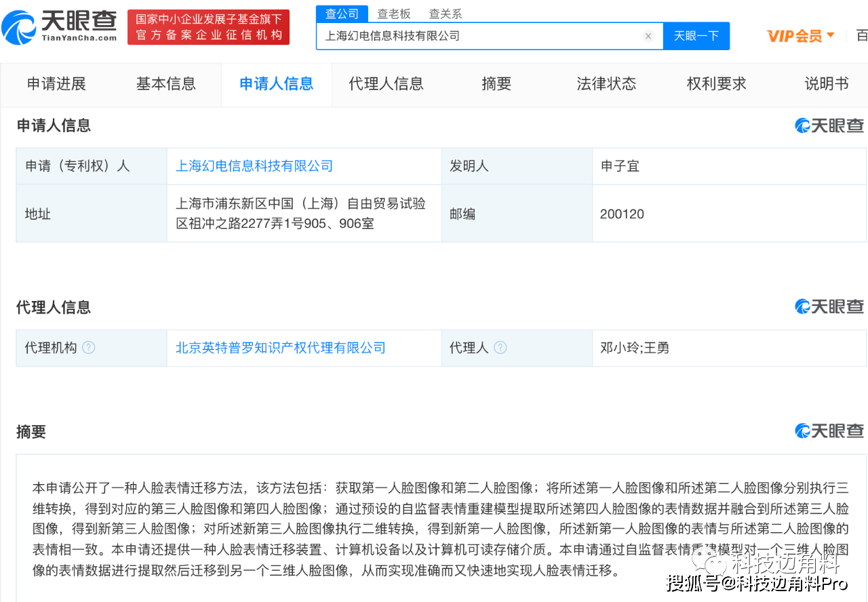Clear the search box with the X icon
The height and width of the screenshot is (602, 868).
pyautogui.click(x=648, y=36)
